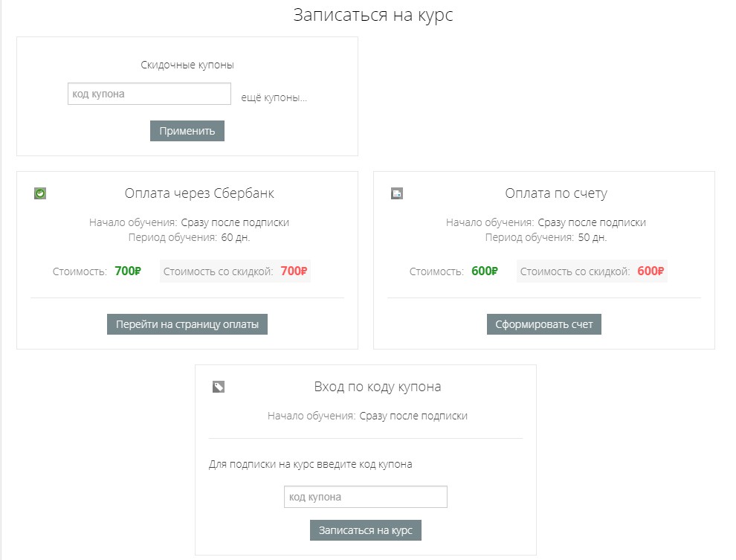Click the red discounted 700₽ price
736x560 pixels.
tap(294, 271)
